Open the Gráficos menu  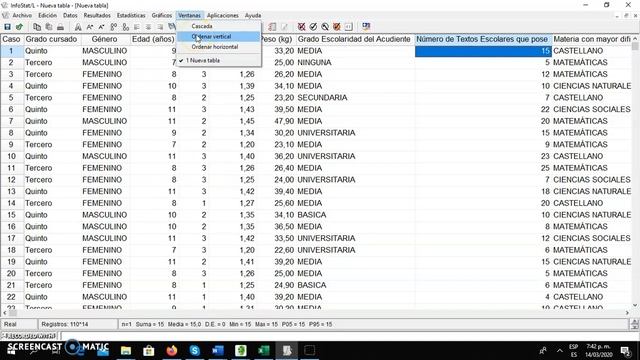coord(162,16)
